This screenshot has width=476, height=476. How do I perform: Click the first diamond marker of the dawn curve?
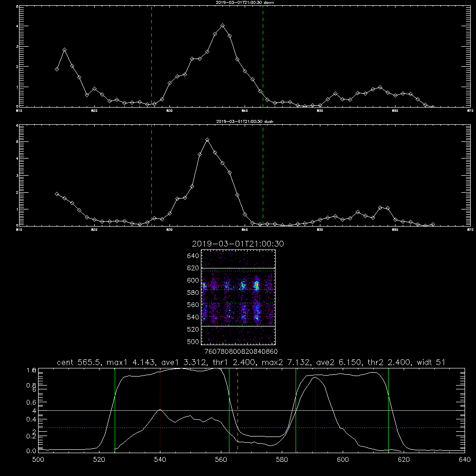(57, 69)
